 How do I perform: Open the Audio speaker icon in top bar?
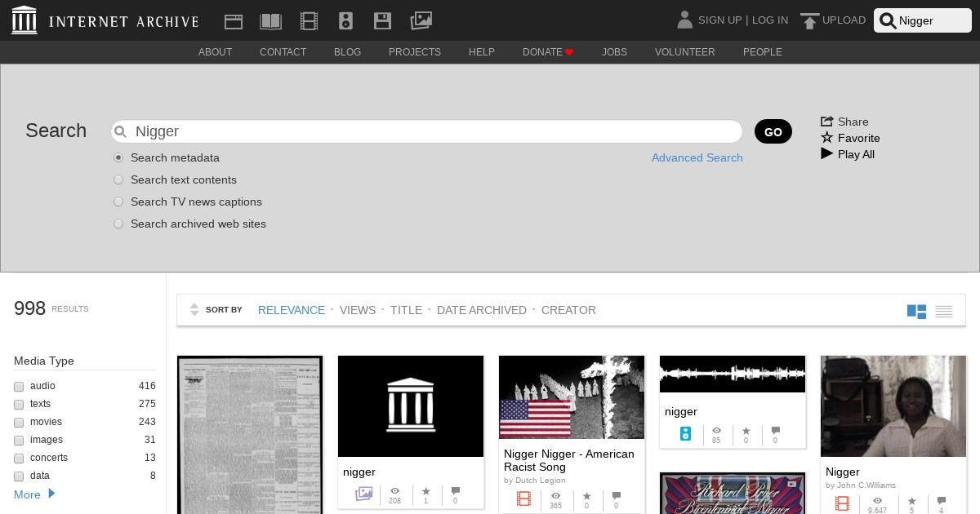coord(345,21)
